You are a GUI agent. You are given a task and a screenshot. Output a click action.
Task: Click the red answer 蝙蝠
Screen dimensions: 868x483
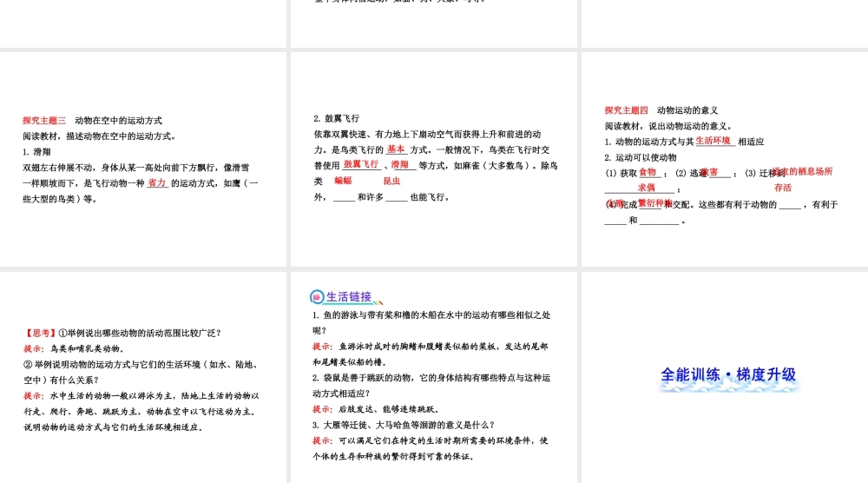(343, 181)
